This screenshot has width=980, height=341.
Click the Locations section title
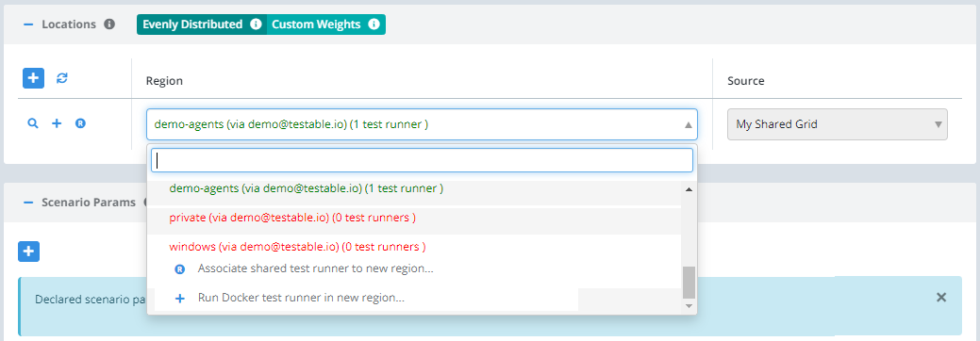[69, 24]
